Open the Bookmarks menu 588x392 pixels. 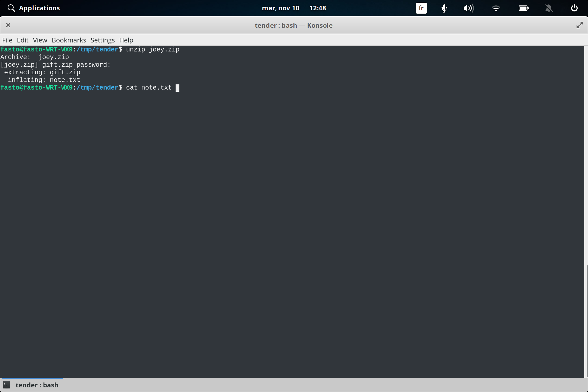pos(69,40)
